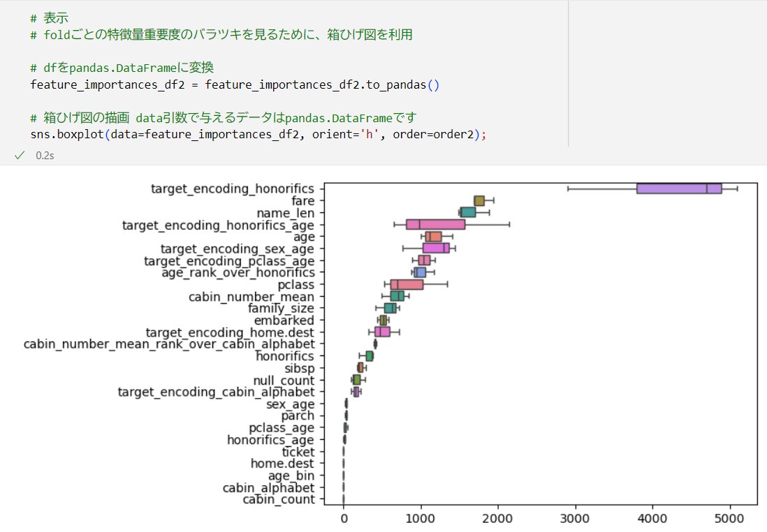Click the 'cabin_count' axis label
The image size is (767, 532).
[279, 500]
